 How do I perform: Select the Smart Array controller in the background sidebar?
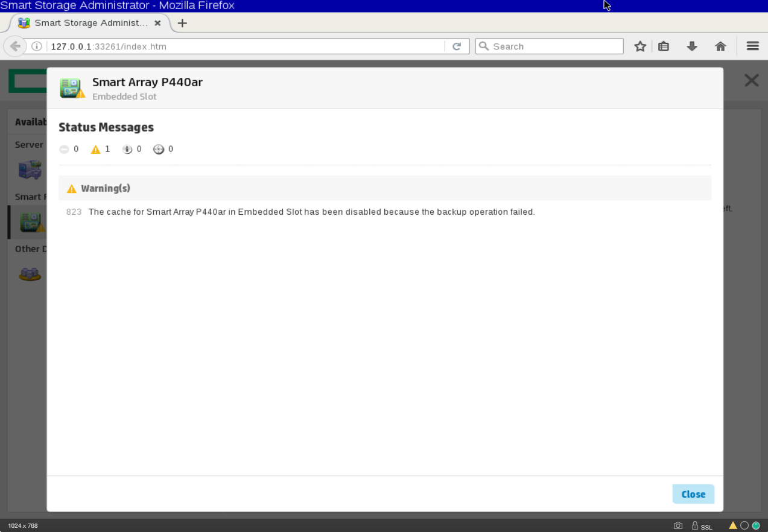point(31,222)
